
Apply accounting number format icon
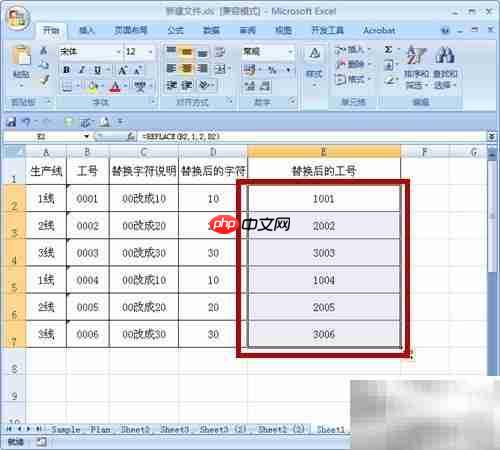249,70
